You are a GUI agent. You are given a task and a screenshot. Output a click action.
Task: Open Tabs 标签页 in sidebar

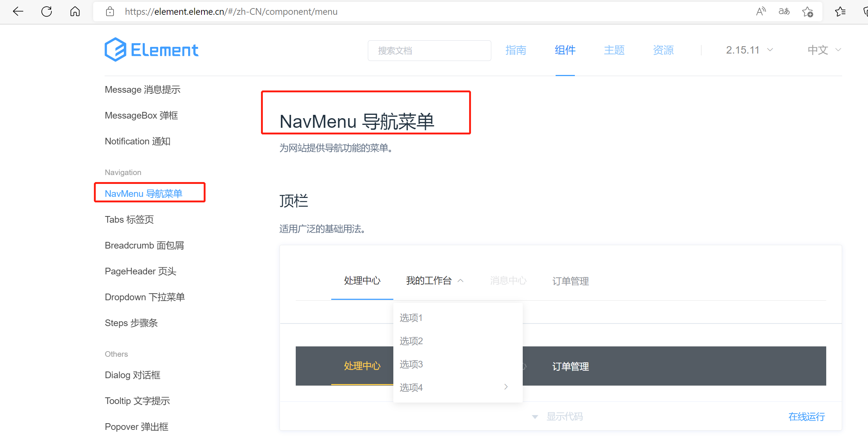(129, 219)
